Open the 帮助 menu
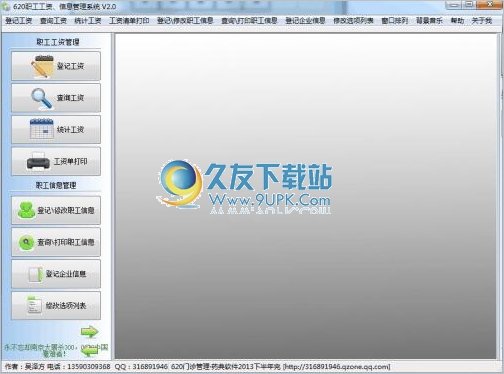Image resolution: width=504 pixels, height=374 pixels. 457,21
